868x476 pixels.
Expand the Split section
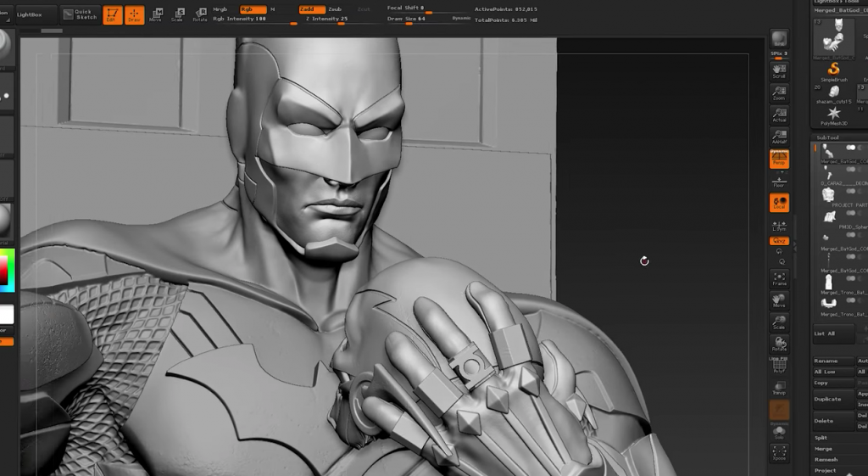821,438
